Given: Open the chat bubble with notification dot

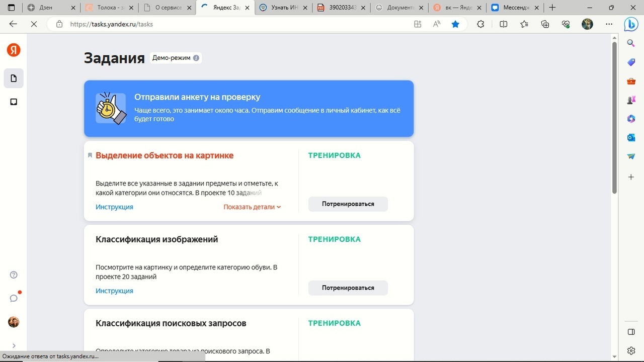Looking at the screenshot, I should click(13, 298).
